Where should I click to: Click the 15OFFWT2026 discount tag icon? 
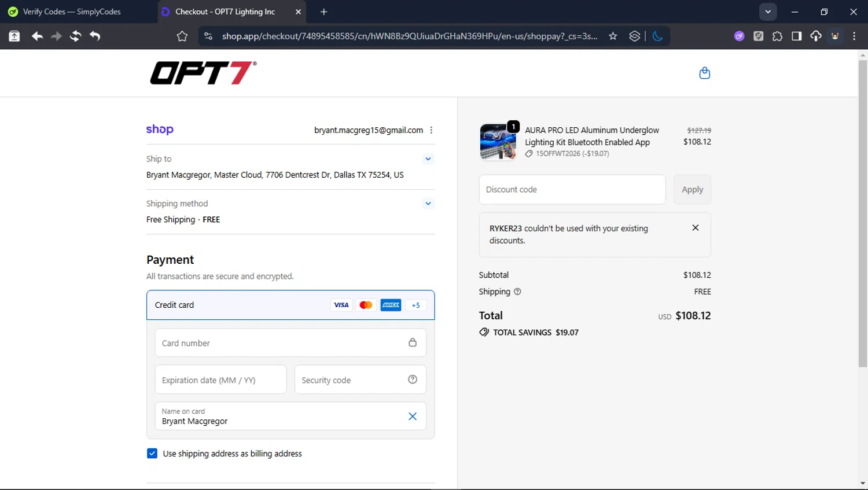pos(529,154)
